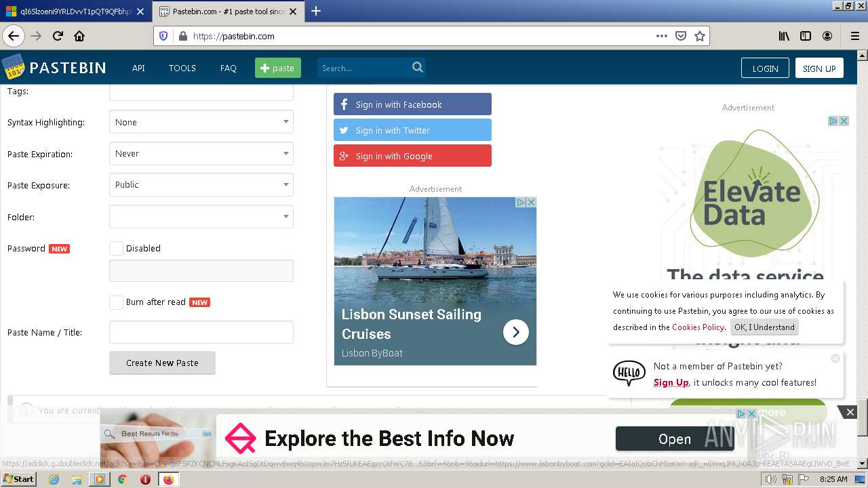Accept cookies with OK, I Understand

pyautogui.click(x=764, y=327)
